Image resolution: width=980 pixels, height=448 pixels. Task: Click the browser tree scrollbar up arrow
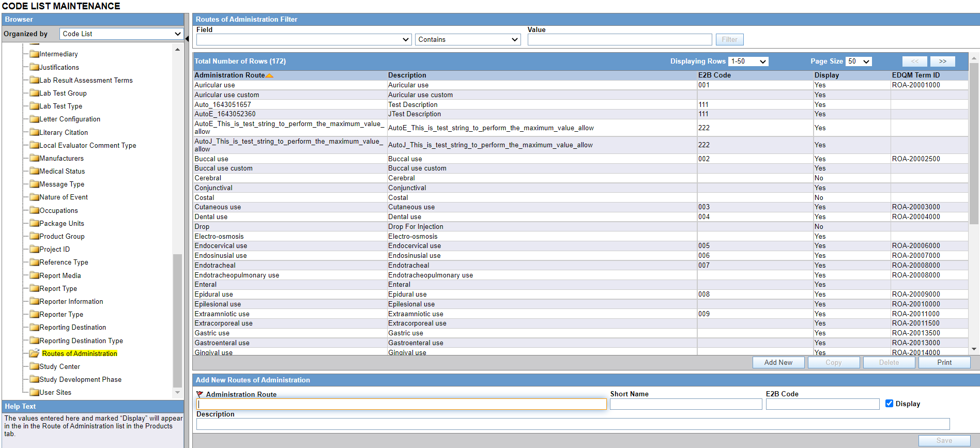pyautogui.click(x=177, y=50)
